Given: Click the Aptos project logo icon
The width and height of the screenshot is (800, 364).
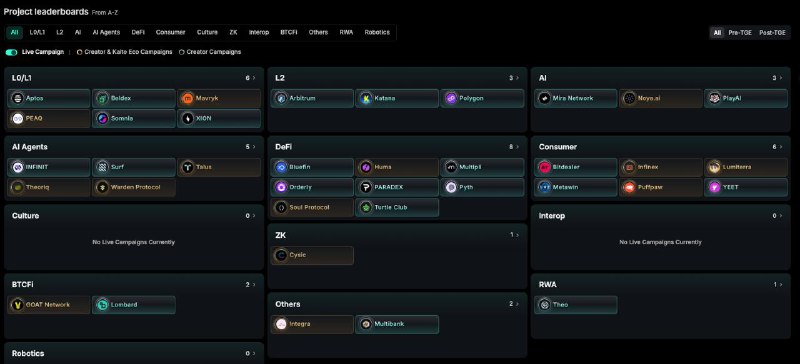Looking at the screenshot, I should (x=17, y=98).
